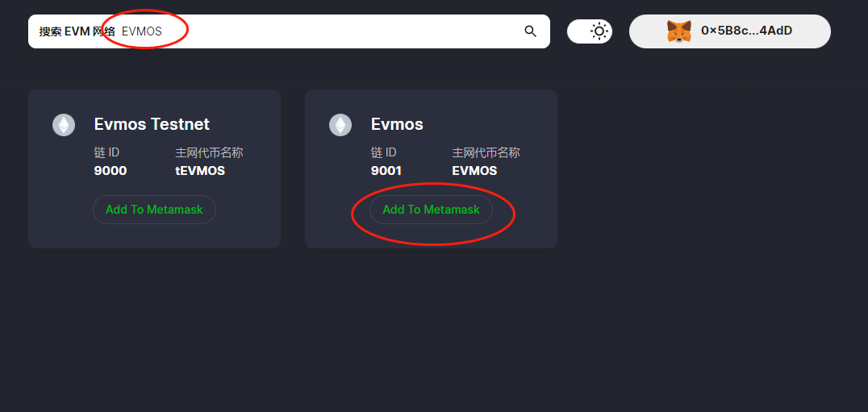Click the Ethereum logo on Evmos Testnet card
This screenshot has width=868, height=412.
click(64, 124)
